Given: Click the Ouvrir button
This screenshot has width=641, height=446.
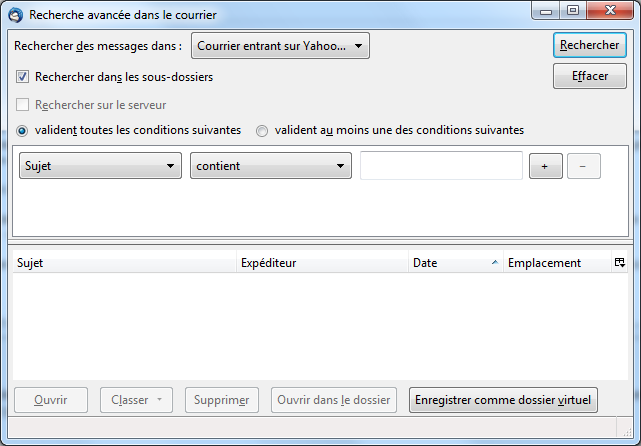Looking at the screenshot, I should 51,400.
